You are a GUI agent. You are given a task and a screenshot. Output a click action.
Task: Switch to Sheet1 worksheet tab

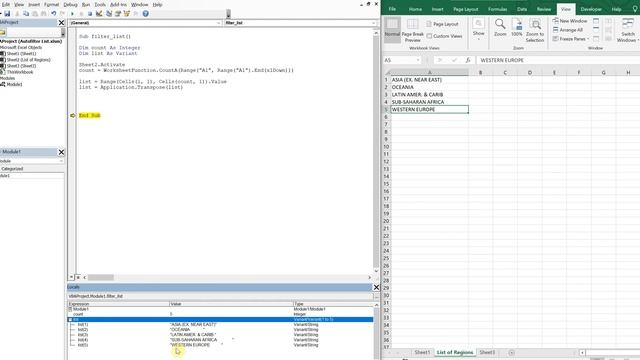422,352
